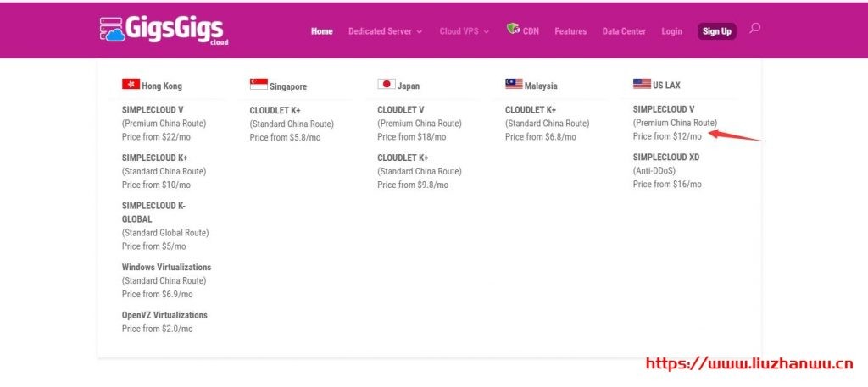The height and width of the screenshot is (387, 868).
Task: Click the Japan flag icon
Action: coord(386,85)
